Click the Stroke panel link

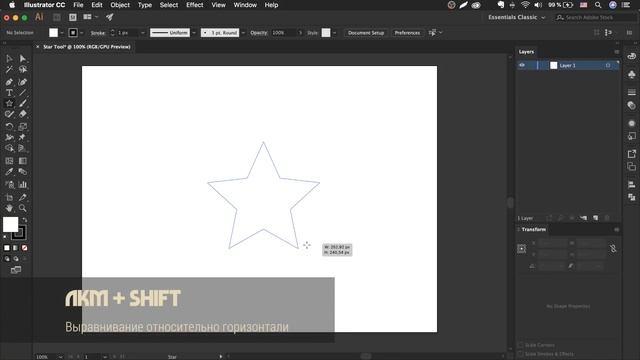pos(98,33)
